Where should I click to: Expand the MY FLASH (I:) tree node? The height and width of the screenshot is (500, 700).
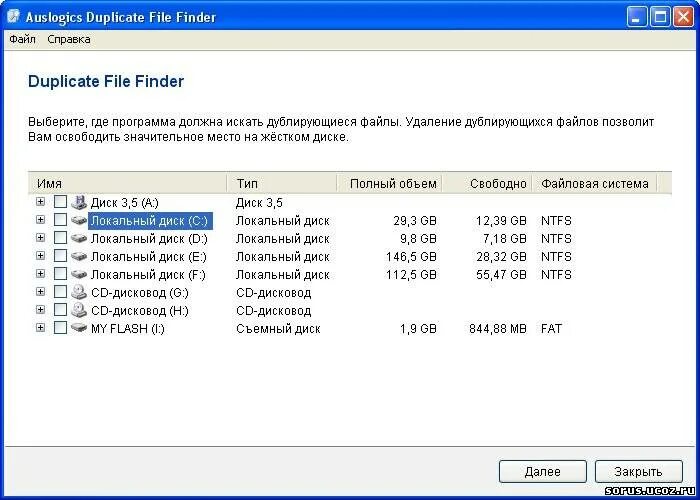tap(41, 328)
